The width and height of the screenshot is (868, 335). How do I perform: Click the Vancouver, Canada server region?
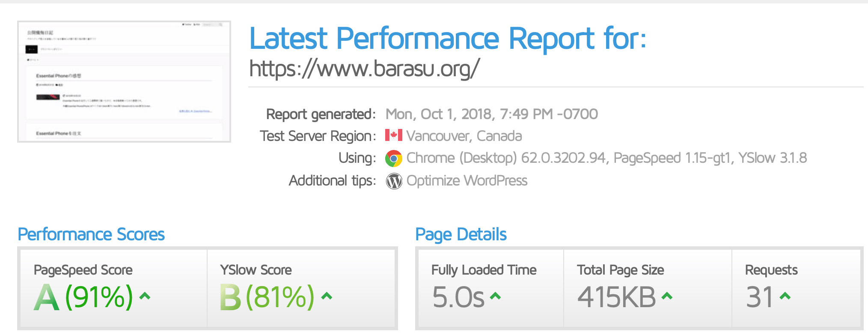click(464, 136)
